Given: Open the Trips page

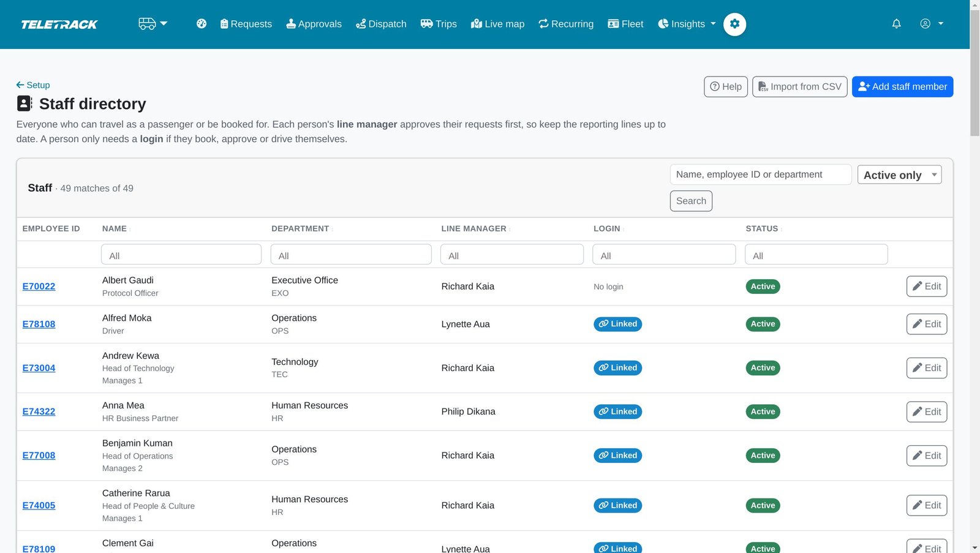Looking at the screenshot, I should click(439, 24).
